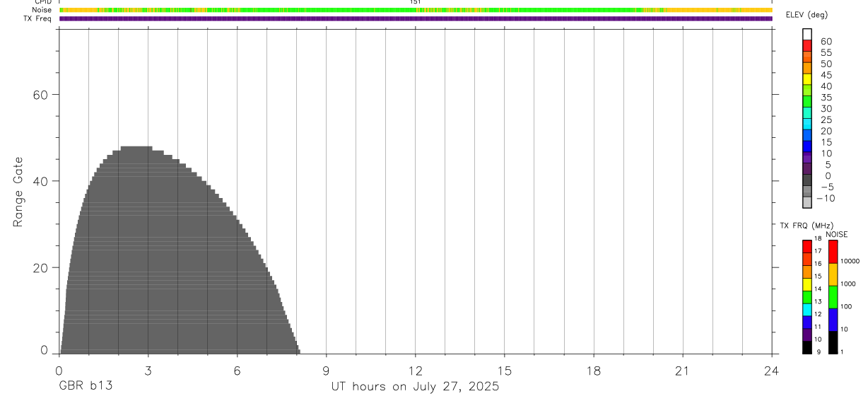Click the red top swatch of TX FRQ bar
The width and height of the screenshot is (868, 401).
tap(807, 247)
